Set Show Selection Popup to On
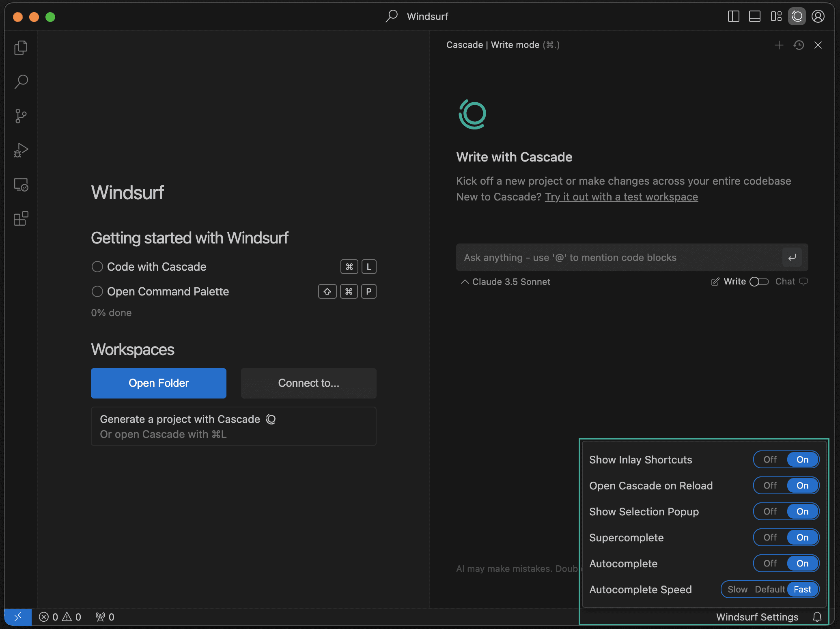Screen dimensions: 840x629 (x=802, y=511)
